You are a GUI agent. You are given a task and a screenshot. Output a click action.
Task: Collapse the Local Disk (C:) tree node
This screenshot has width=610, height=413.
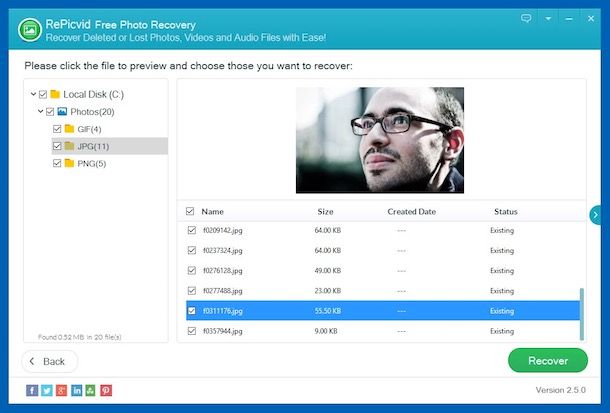pos(33,94)
